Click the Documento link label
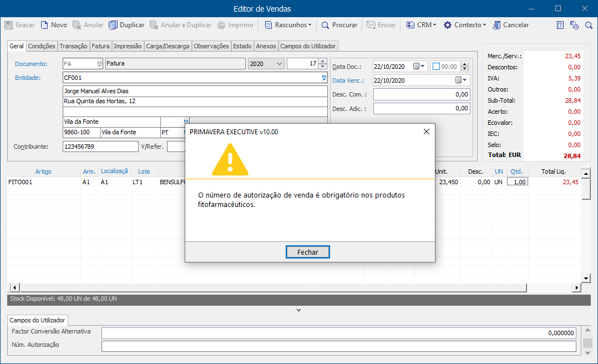 [x=31, y=64]
